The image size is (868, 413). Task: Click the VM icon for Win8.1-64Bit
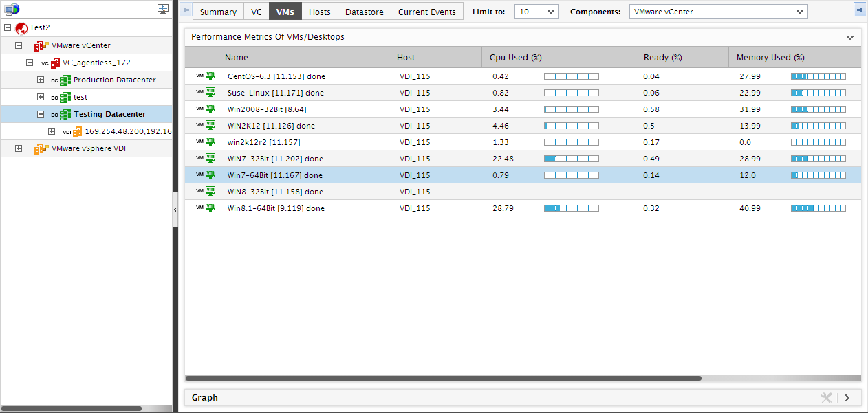click(x=211, y=208)
